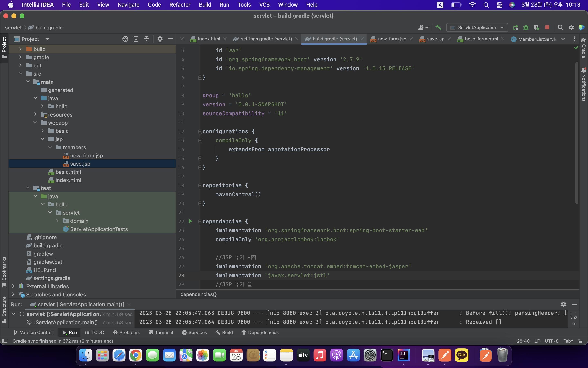This screenshot has height=368, width=588.
Task: Open the Gradle tool window sidebar
Action: click(x=584, y=48)
